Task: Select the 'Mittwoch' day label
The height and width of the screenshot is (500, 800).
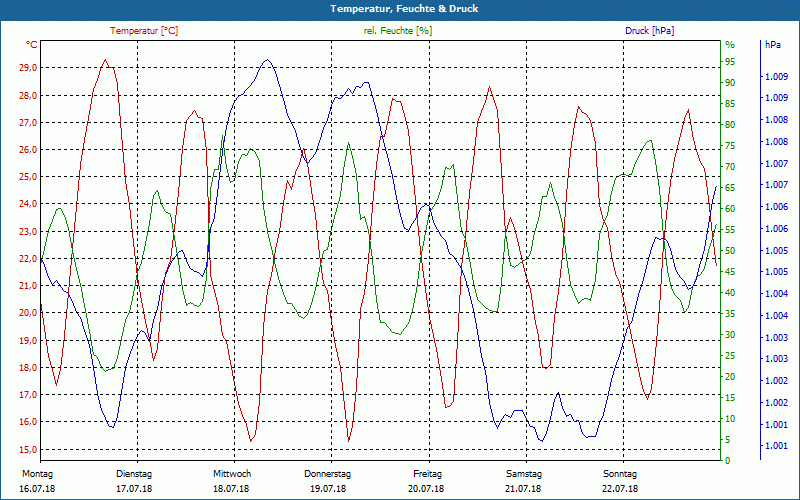Action: tap(232, 474)
